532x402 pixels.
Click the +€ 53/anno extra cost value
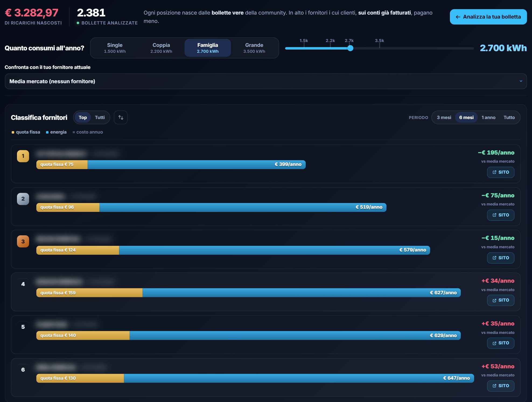click(x=498, y=366)
